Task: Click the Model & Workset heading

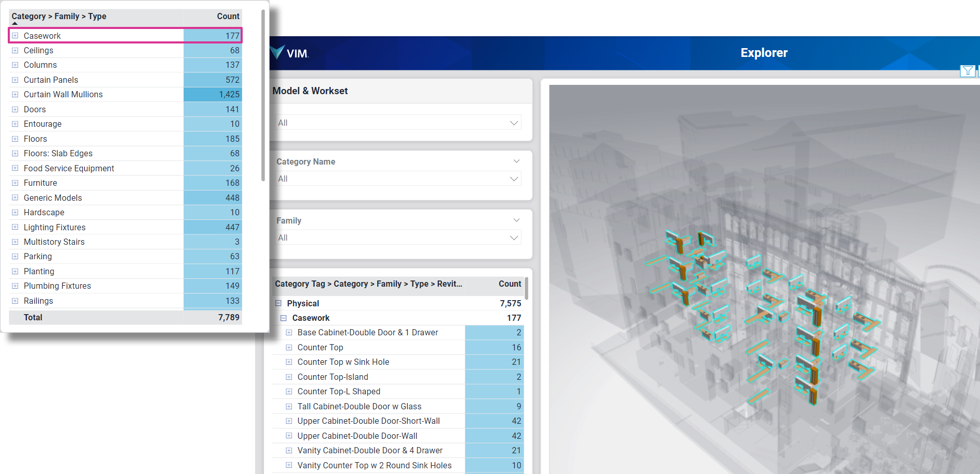Action: (310, 91)
